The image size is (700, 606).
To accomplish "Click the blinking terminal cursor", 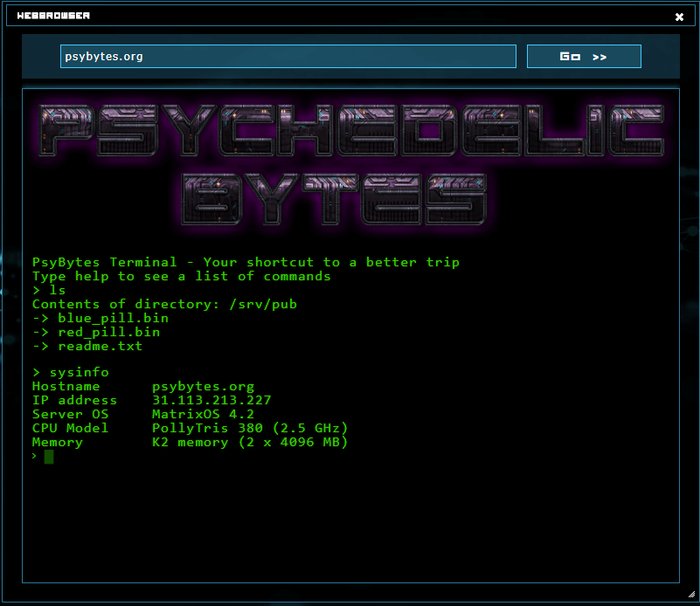I will click(x=47, y=456).
